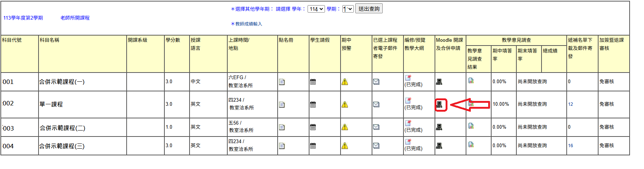Open midterm warning icon for course 003

coord(345,127)
